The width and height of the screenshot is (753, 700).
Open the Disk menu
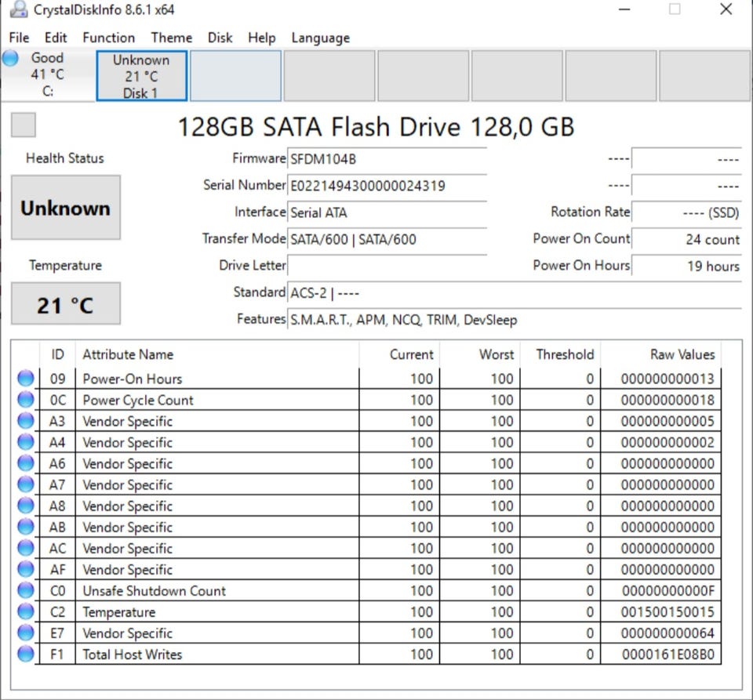[x=220, y=38]
